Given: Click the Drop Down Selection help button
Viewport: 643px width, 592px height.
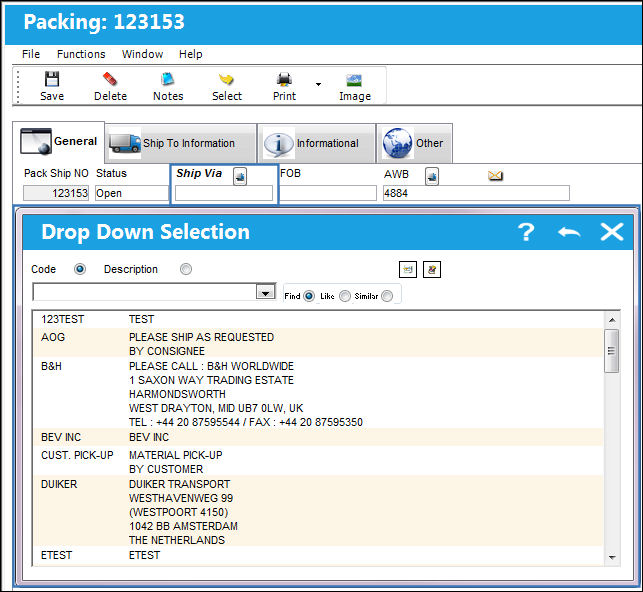Looking at the screenshot, I should pyautogui.click(x=526, y=232).
